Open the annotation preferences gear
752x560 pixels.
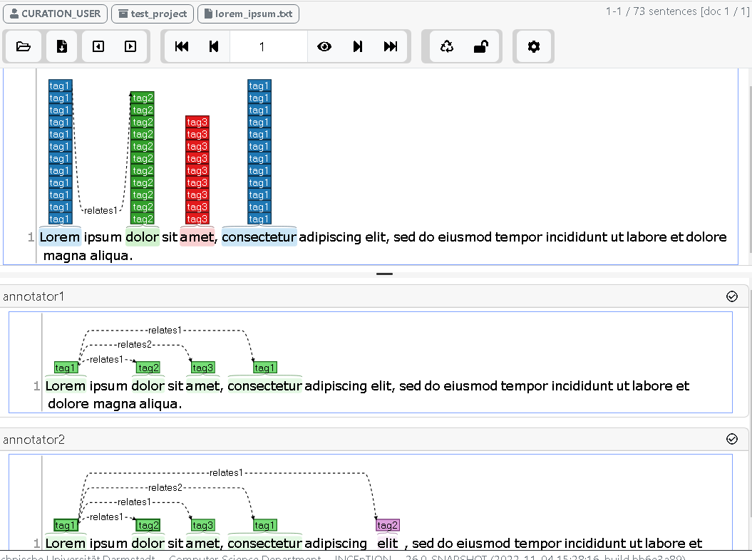pos(533,46)
